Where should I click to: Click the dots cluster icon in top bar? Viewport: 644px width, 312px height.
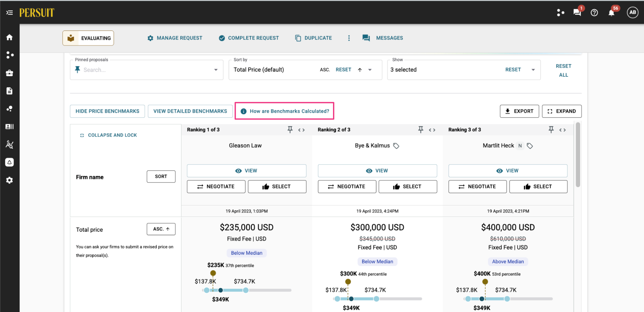click(x=560, y=13)
